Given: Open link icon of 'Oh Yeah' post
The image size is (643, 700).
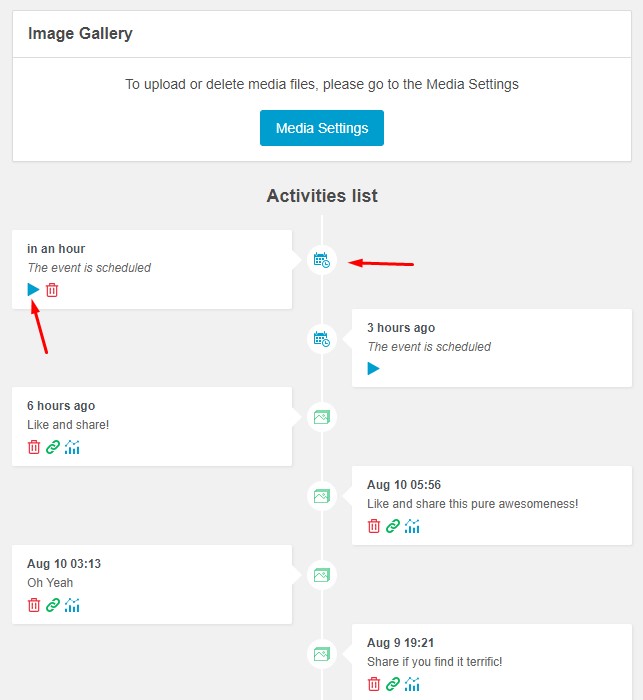Looking at the screenshot, I should (x=53, y=605).
